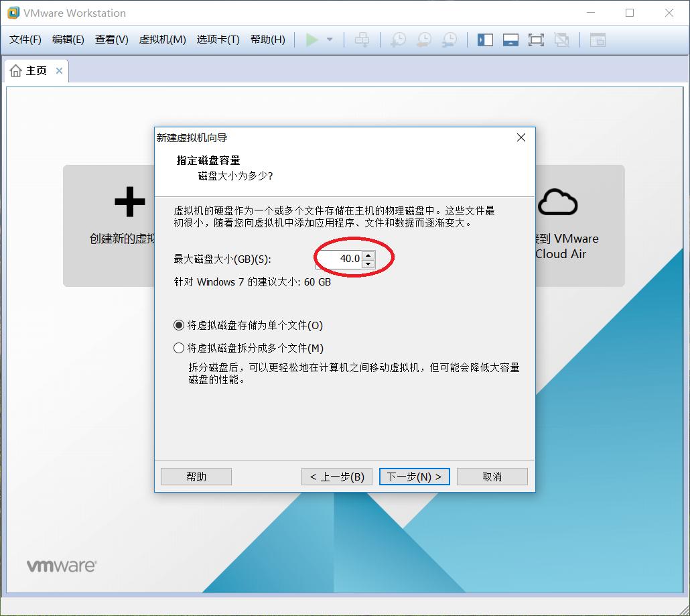Toggle the library panel visibility icon
The image size is (690, 616).
tap(484, 40)
